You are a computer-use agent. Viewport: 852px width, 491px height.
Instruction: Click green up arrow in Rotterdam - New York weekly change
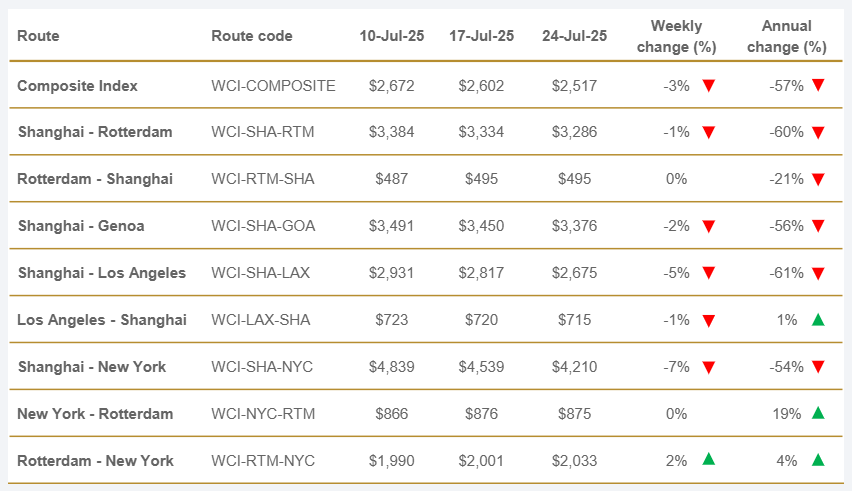(708, 460)
